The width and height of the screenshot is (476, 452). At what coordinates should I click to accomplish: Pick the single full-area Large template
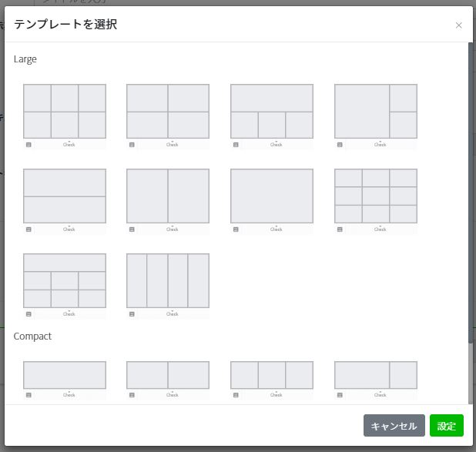point(272,196)
